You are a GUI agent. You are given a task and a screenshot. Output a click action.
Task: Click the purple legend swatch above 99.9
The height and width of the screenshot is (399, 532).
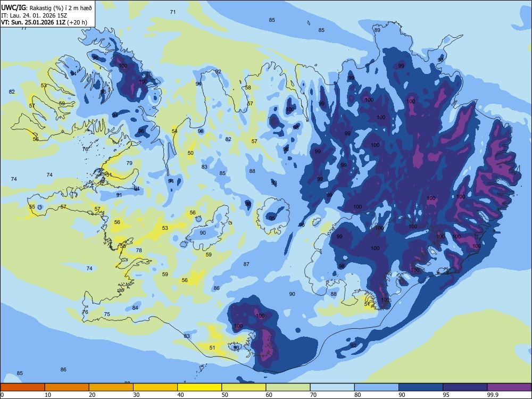click(509, 387)
